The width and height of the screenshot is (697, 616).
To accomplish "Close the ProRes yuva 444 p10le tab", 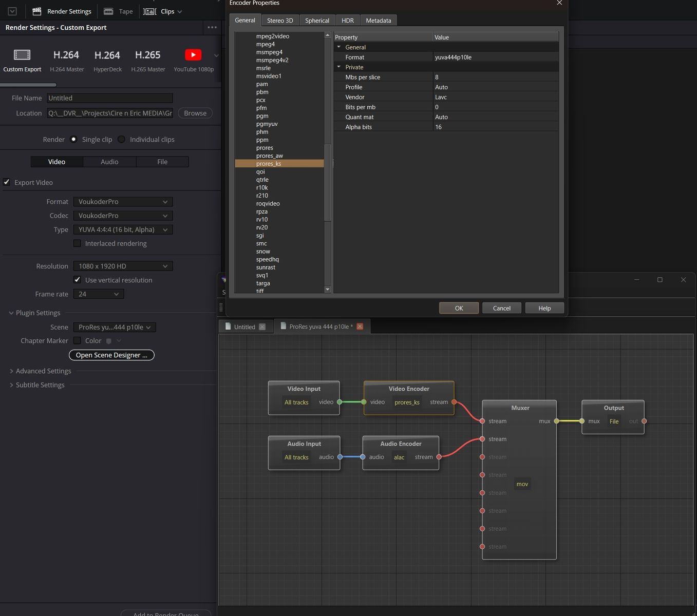I will coord(360,326).
